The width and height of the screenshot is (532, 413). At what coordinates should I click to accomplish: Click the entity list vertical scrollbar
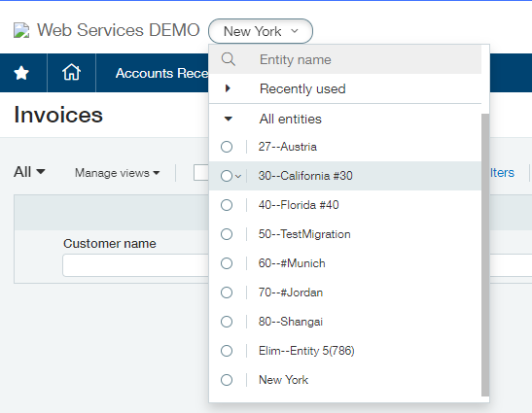point(485,255)
